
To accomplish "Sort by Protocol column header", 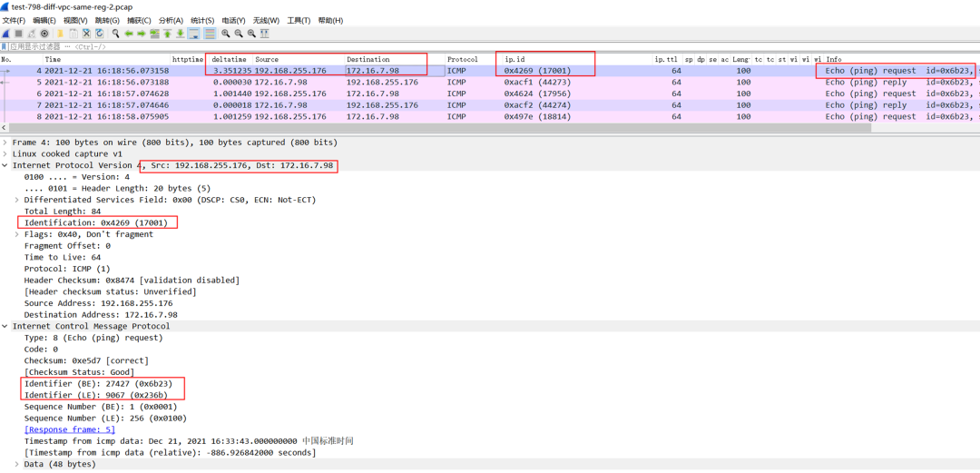I will (474, 59).
